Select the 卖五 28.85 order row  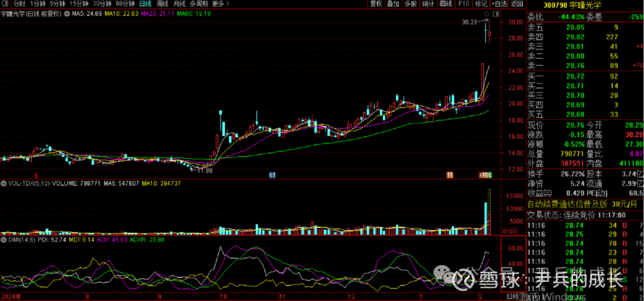[585, 27]
